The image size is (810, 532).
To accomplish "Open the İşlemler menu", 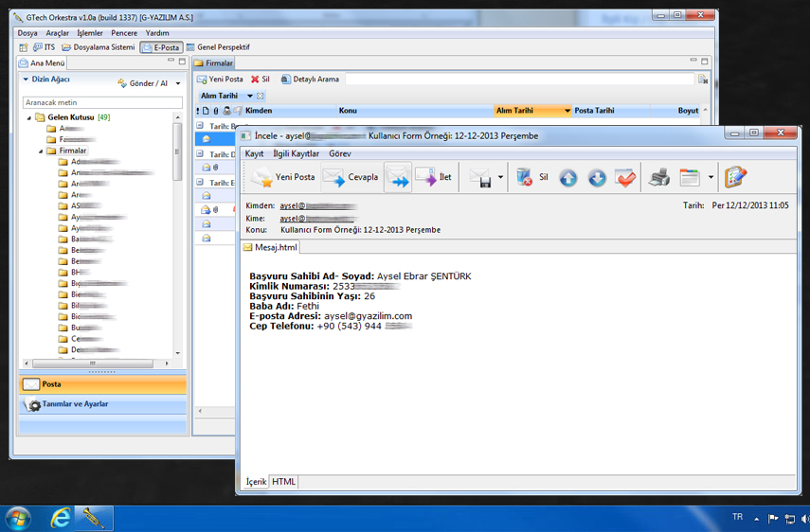I will (90, 33).
